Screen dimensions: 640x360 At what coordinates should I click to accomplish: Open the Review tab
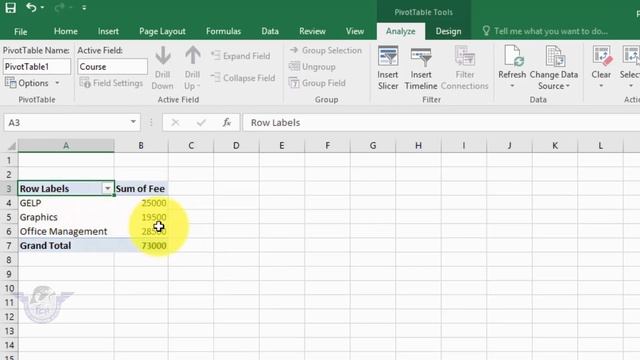pyautogui.click(x=312, y=31)
